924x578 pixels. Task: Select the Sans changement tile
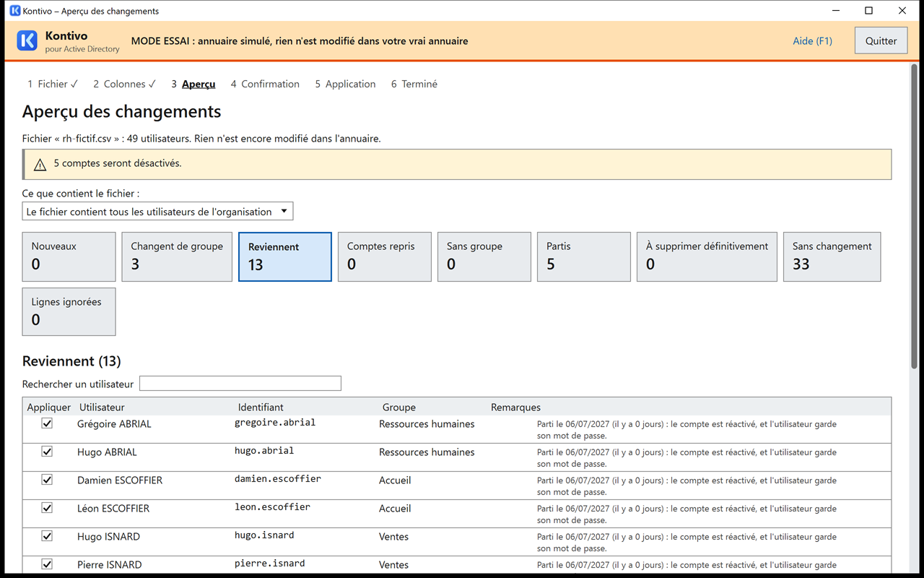coord(832,256)
